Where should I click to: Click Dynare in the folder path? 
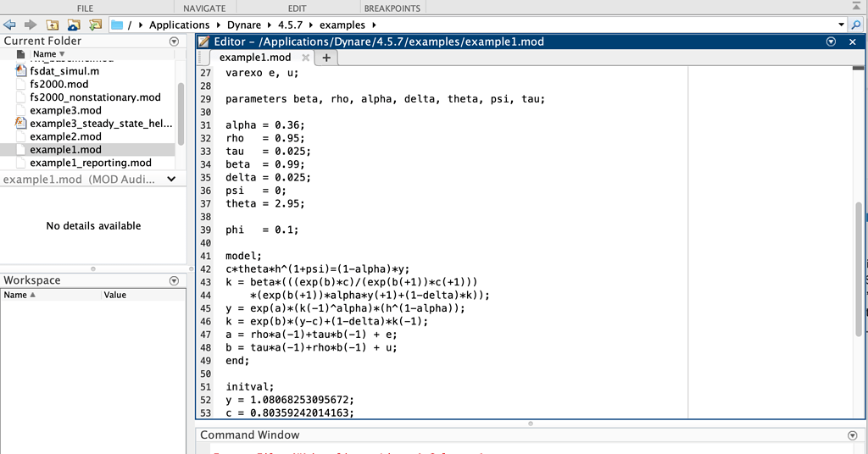[x=243, y=25]
